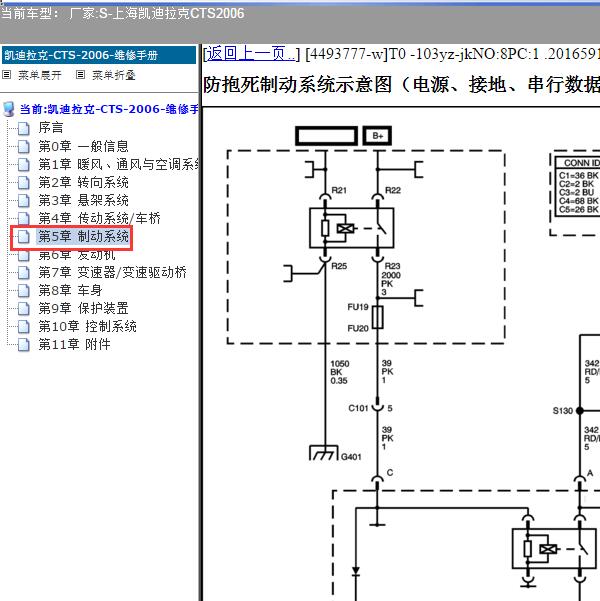Click the 凯迪拉克-CTS-2006-维修手册 panel header
600x601 pixels.
[x=99, y=55]
